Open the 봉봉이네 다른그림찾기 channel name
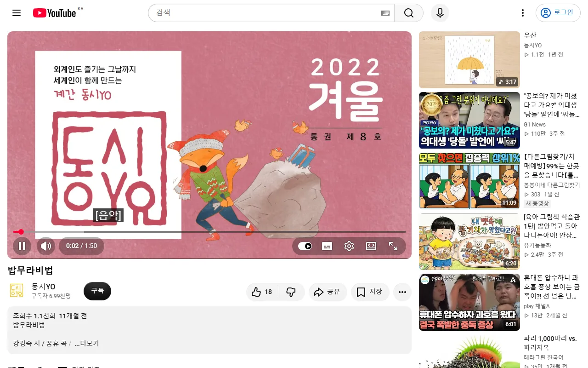 point(552,185)
